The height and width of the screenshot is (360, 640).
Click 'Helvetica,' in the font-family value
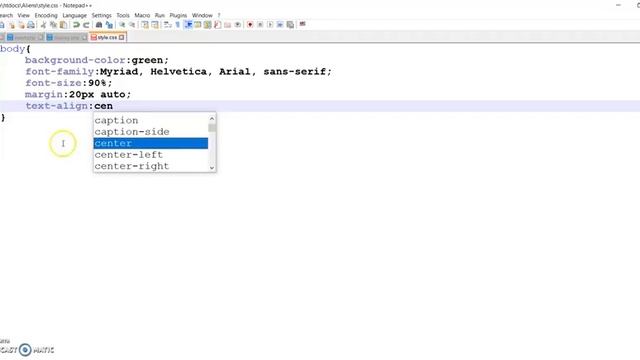[x=181, y=72]
